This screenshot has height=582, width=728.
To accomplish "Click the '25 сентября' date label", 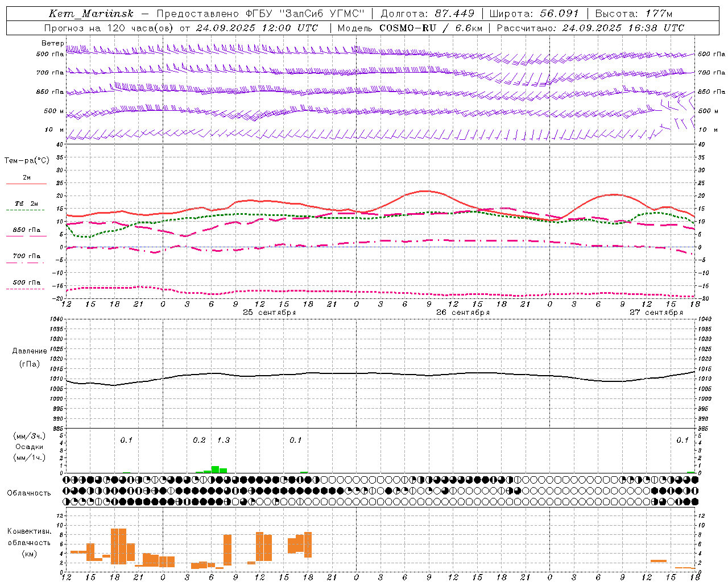I will coord(270,313).
